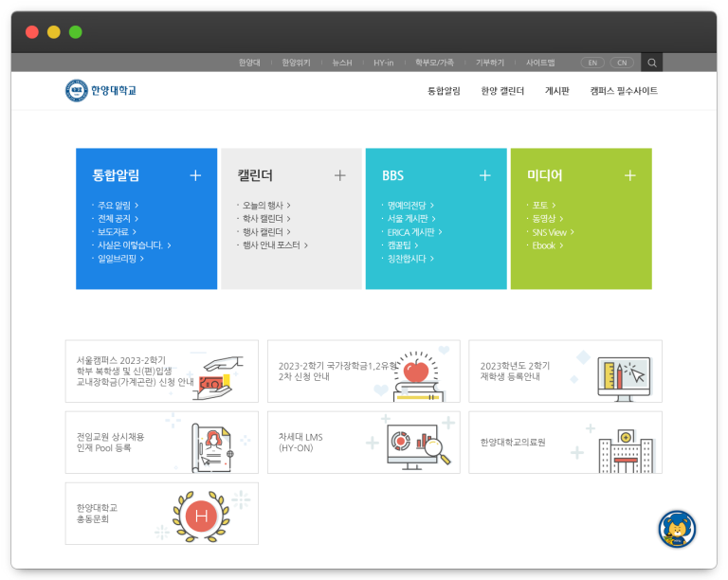The image size is (728, 580).
Task: Click BBS teal tile heading
Action: [x=392, y=175]
